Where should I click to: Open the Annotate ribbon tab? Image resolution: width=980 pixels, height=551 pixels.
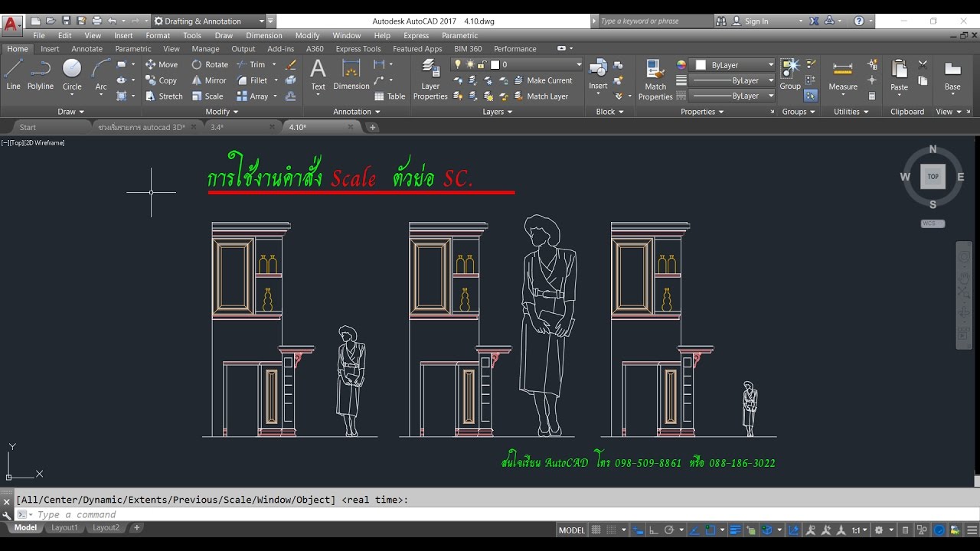point(87,49)
